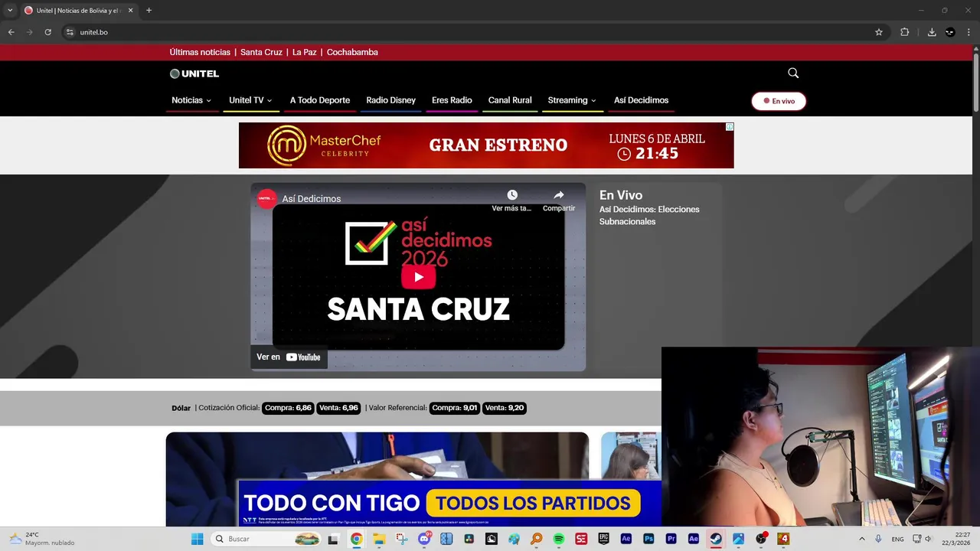Open the Chrome profile avatar
Image resolution: width=980 pixels, height=551 pixels.
950,32
